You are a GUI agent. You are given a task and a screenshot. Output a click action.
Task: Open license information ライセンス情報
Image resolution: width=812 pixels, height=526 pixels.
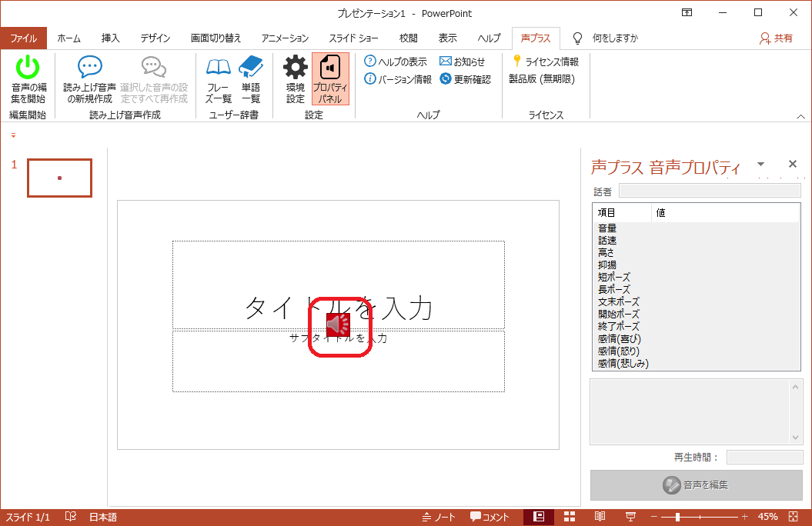pyautogui.click(x=545, y=62)
